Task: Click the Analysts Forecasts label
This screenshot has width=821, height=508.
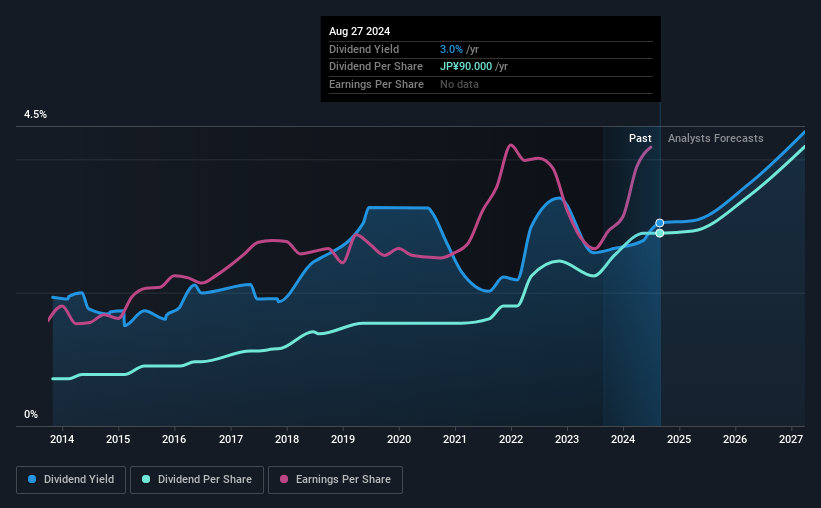Action: tap(715, 138)
